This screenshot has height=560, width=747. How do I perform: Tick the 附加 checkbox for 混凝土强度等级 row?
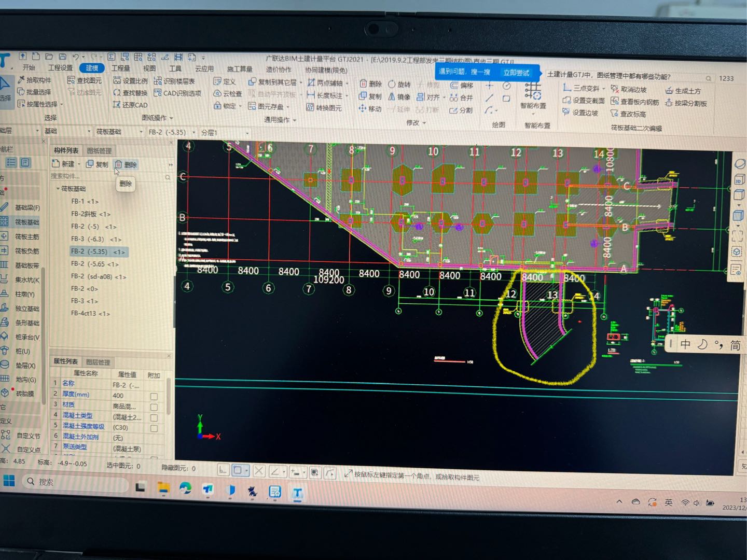154,428
